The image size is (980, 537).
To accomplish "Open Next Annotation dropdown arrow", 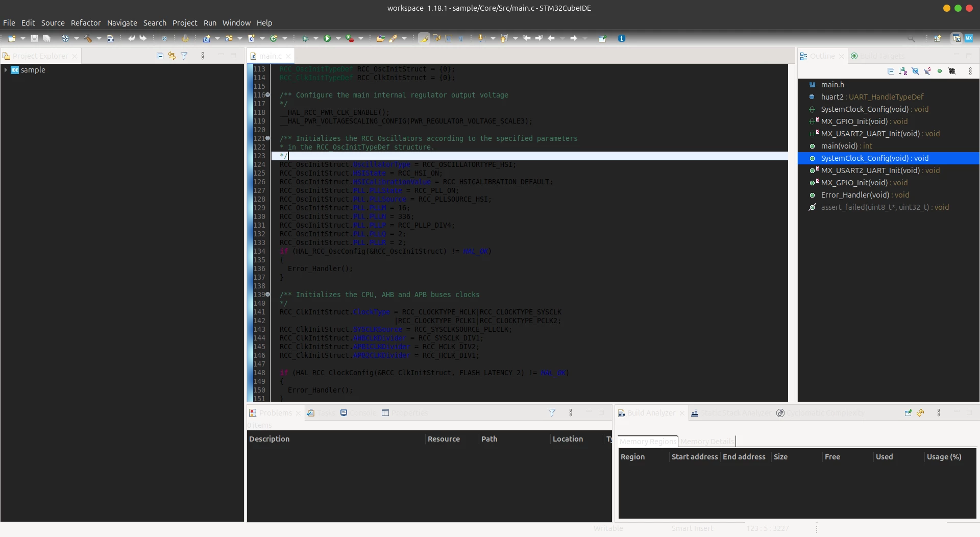I will [493, 38].
